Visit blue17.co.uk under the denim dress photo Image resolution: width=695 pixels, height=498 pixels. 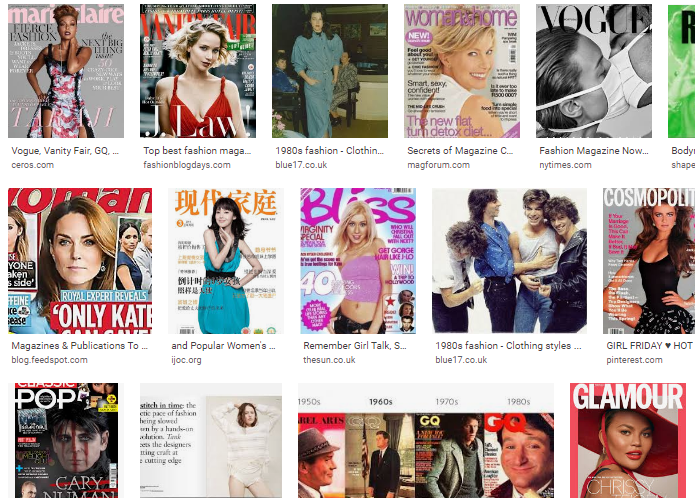point(301,165)
